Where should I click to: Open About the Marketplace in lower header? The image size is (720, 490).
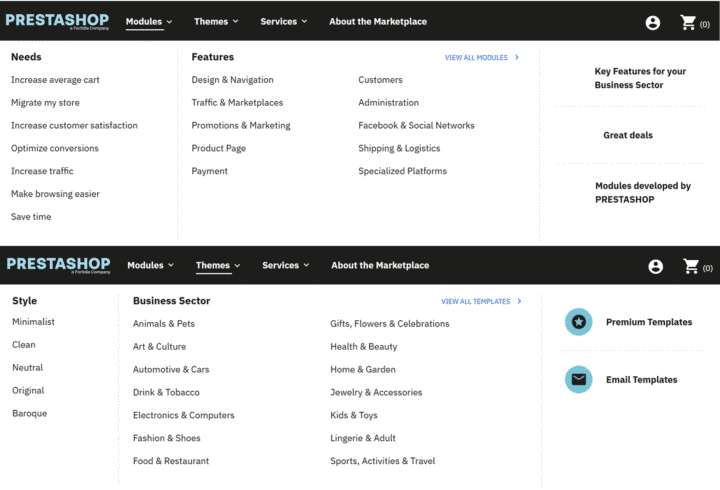click(x=380, y=265)
